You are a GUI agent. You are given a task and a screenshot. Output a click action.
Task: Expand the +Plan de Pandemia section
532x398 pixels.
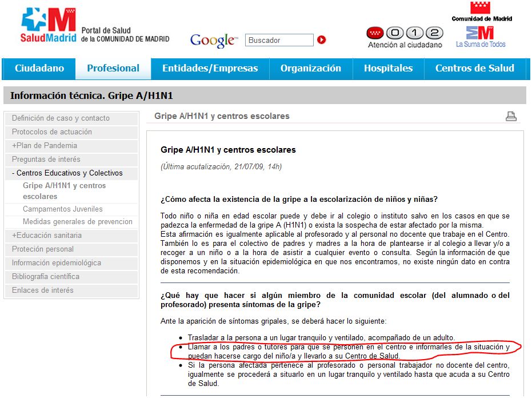pyautogui.click(x=45, y=146)
